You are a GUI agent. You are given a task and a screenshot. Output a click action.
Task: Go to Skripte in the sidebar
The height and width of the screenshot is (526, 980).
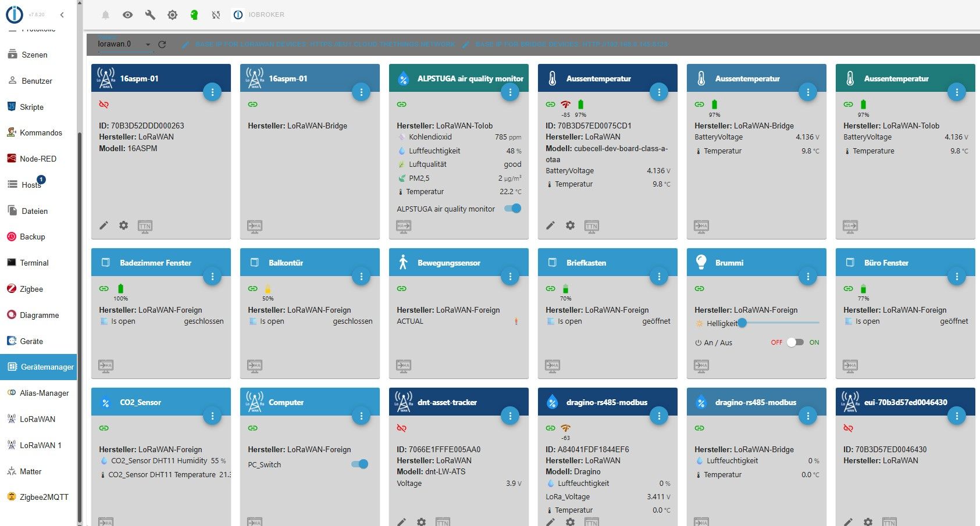[38, 107]
